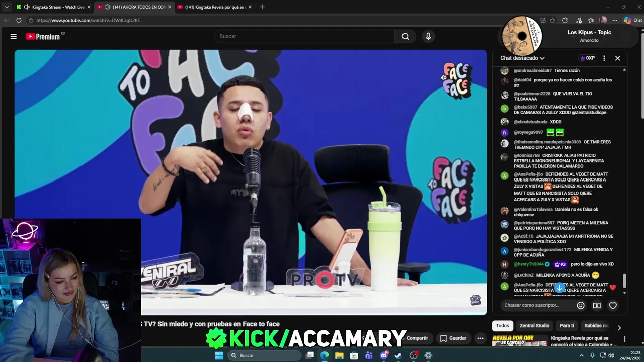Close the live chat panel
Viewport: 644px width, 362px height.
coord(617,58)
